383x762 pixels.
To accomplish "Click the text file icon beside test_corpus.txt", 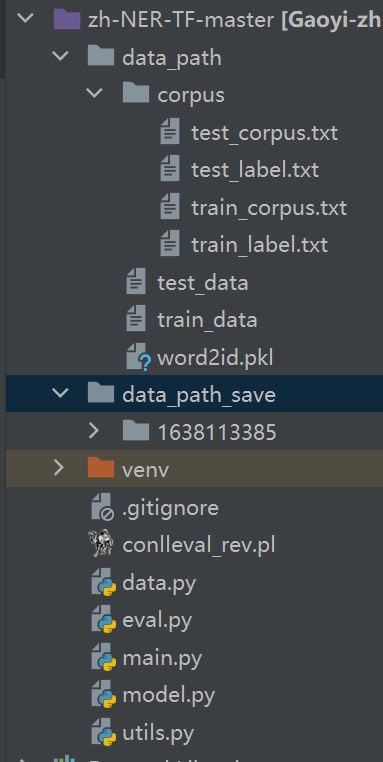I will click(170, 132).
